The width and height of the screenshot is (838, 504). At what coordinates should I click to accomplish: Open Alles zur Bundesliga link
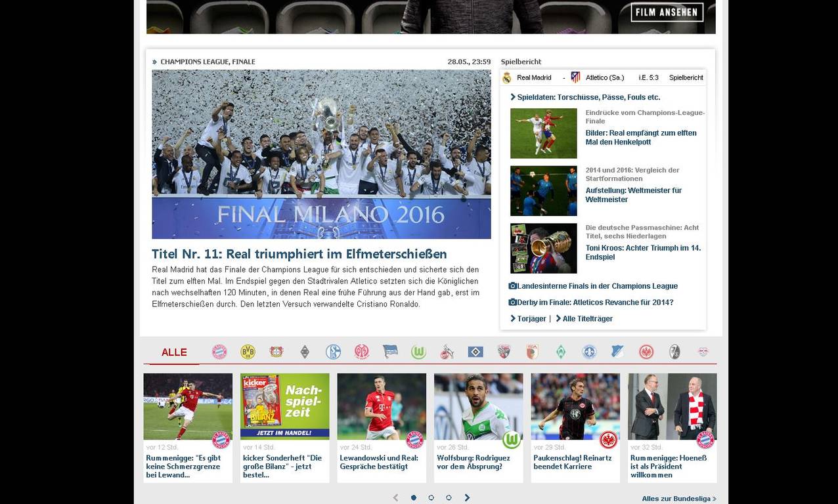(x=679, y=499)
